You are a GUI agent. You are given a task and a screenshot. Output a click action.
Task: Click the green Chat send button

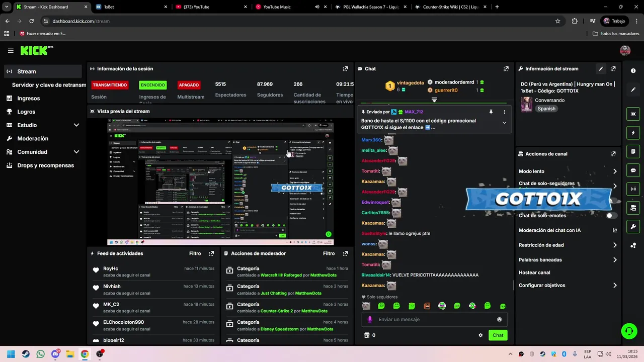(498, 335)
